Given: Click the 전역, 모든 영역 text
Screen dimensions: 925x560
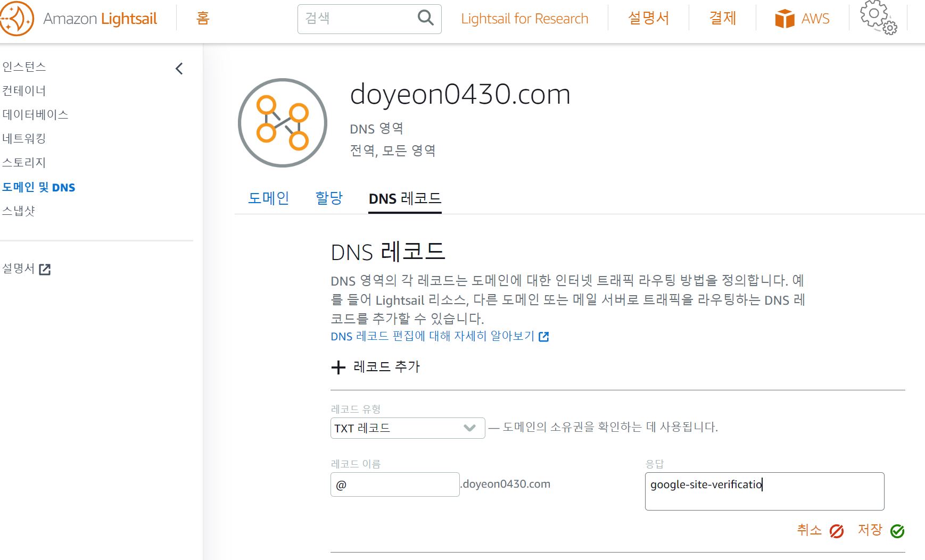Looking at the screenshot, I should pyautogui.click(x=393, y=151).
